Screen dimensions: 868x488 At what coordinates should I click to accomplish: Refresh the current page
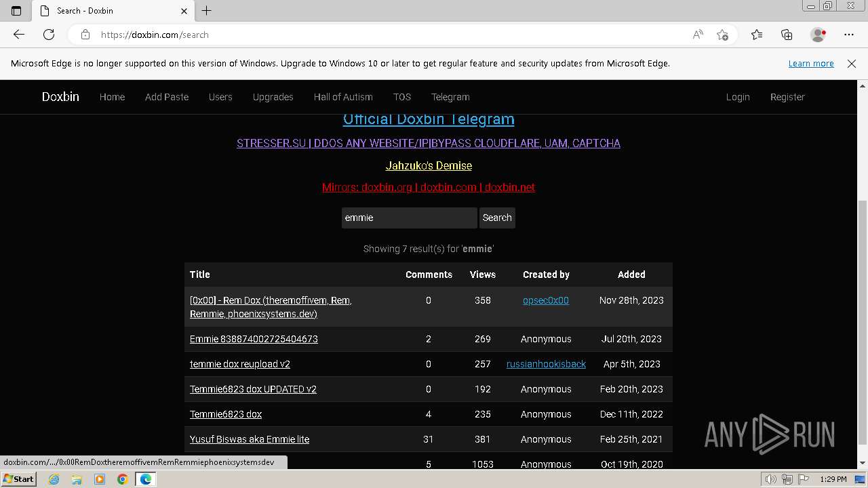coord(49,35)
